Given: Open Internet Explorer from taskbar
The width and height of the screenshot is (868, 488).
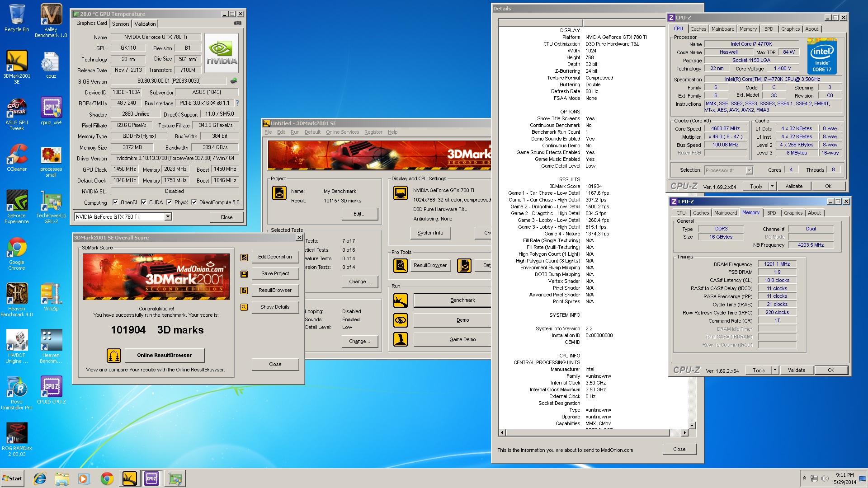Looking at the screenshot, I should [40, 479].
